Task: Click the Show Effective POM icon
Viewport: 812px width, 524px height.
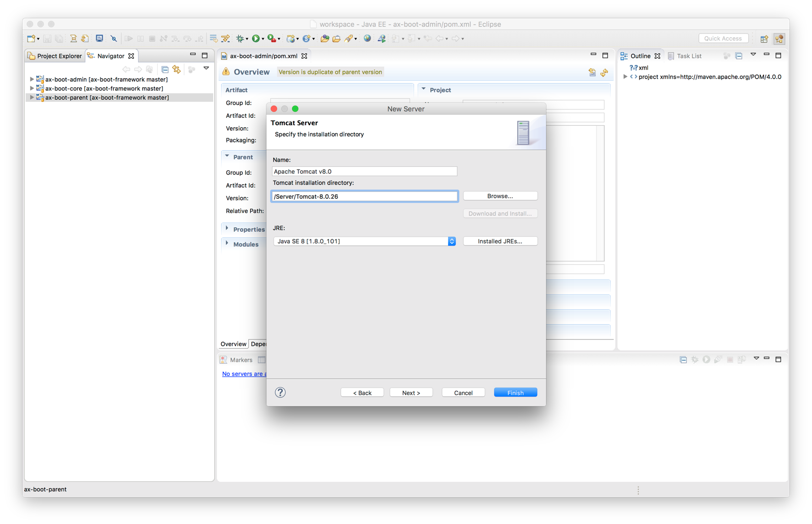Action: click(592, 73)
